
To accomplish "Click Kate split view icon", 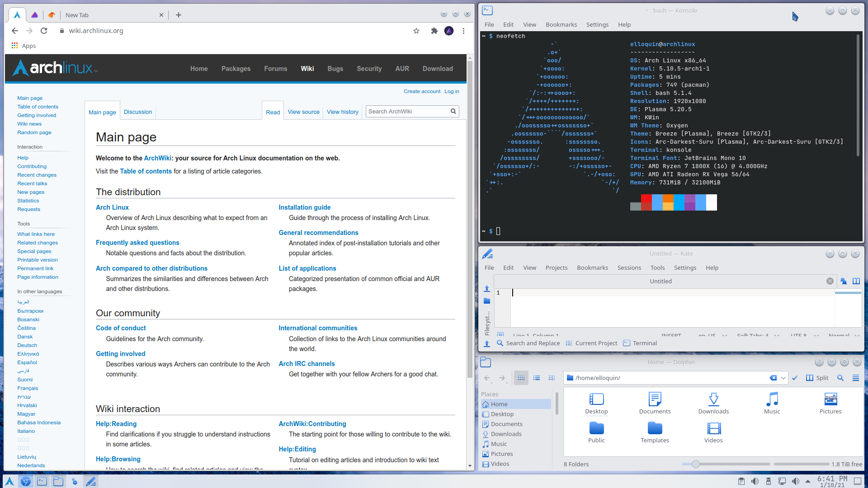I will 856,281.
